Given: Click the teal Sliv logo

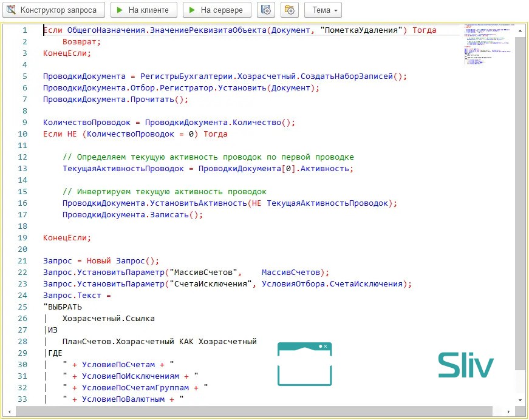Looking at the screenshot, I should pos(466,366).
